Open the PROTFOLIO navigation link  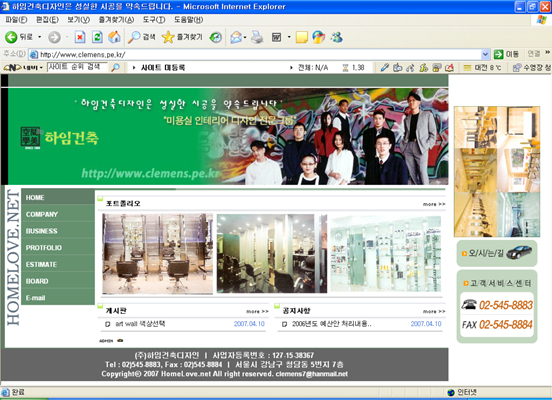(x=58, y=248)
